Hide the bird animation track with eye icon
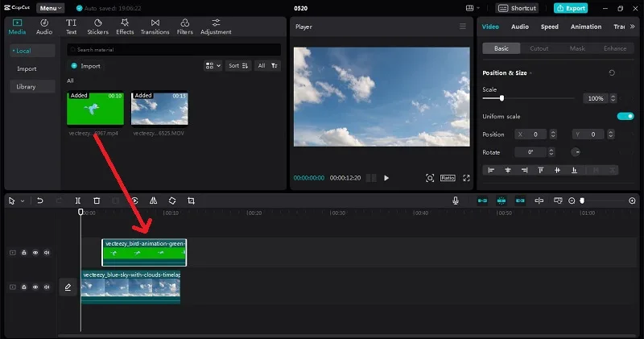The image size is (644, 339). click(x=35, y=252)
